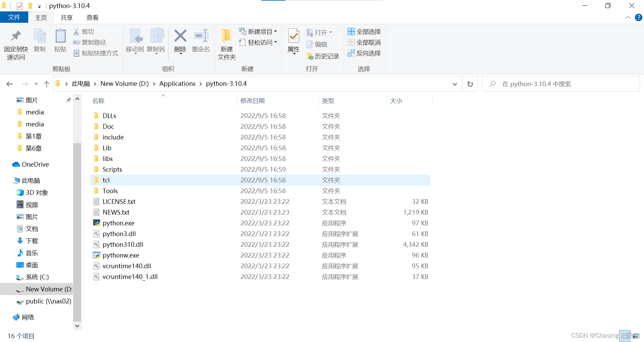Viewport: 644px width, 342px height.
Task: Click Copy Path (复制路径)
Action: point(90,42)
